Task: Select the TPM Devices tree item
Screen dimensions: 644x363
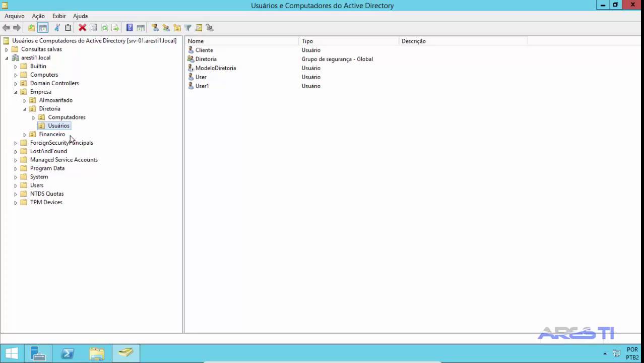Action: click(46, 202)
